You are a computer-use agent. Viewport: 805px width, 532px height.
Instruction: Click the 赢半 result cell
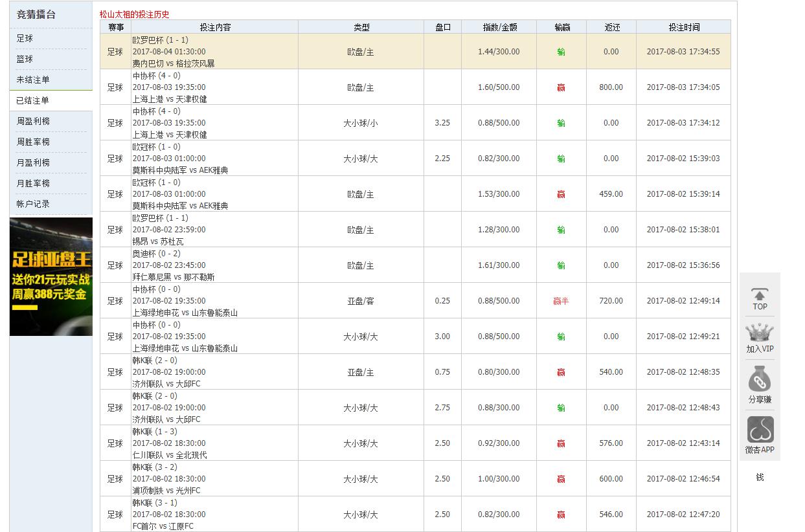click(561, 301)
